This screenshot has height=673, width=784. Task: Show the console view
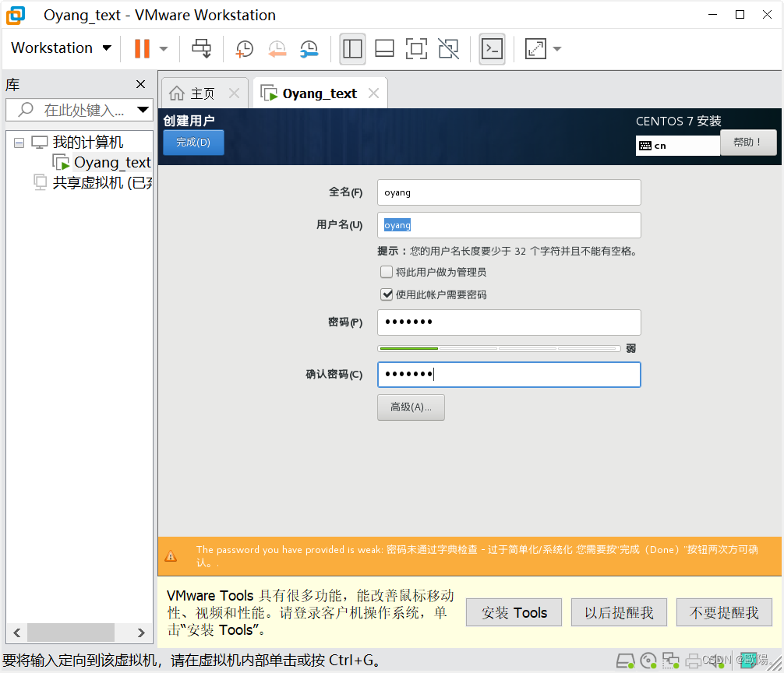click(492, 49)
